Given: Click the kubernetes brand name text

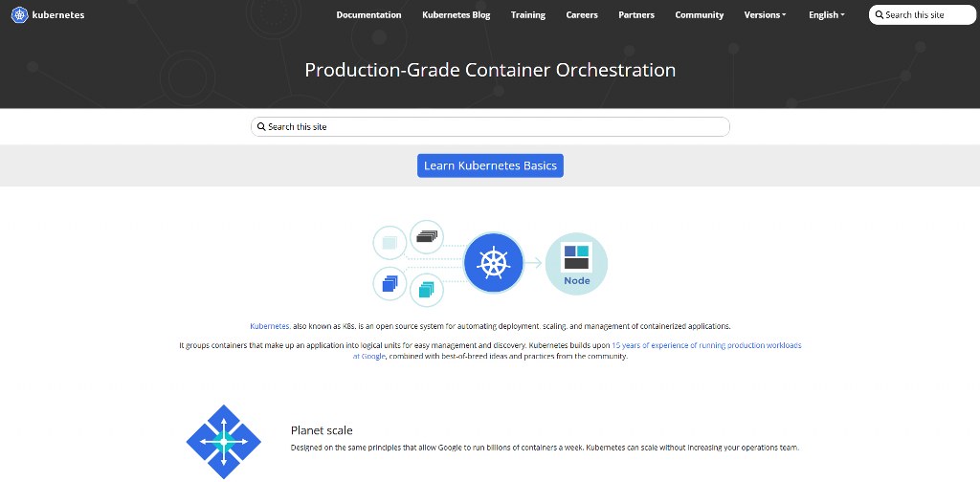Looking at the screenshot, I should [x=58, y=15].
